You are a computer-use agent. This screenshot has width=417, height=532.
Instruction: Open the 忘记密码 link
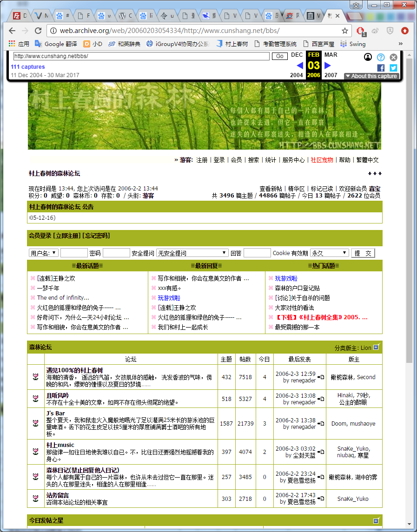click(x=96, y=236)
